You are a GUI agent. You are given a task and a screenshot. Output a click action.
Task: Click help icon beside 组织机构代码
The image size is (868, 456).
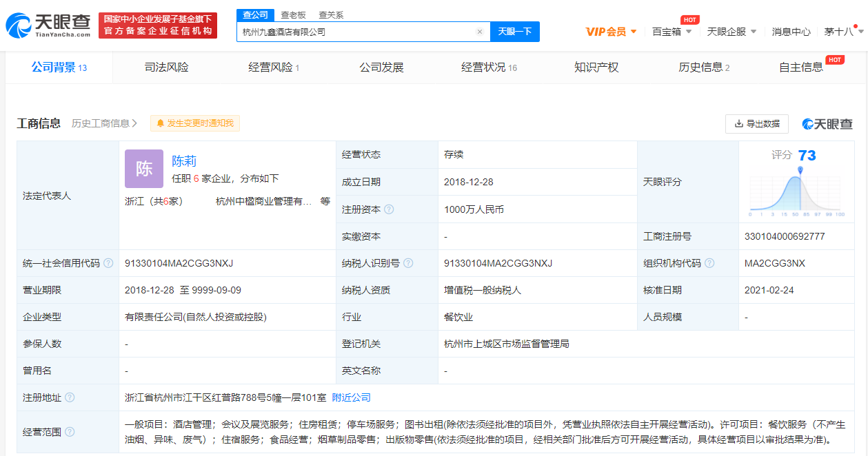709,263
